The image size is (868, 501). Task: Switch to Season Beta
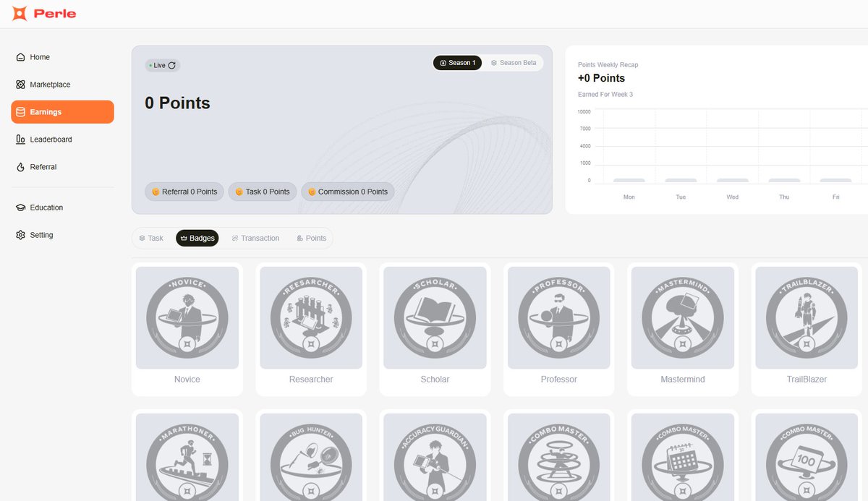pos(514,63)
